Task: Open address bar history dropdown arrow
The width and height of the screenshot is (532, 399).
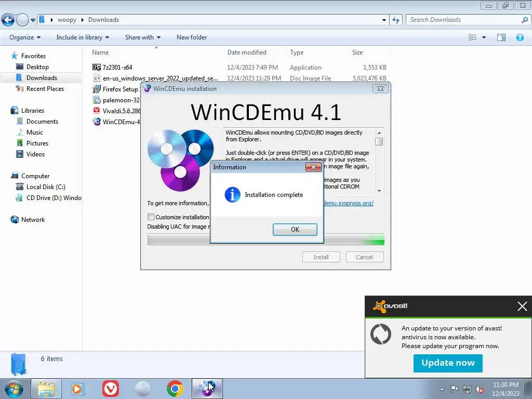Action: tap(384, 20)
